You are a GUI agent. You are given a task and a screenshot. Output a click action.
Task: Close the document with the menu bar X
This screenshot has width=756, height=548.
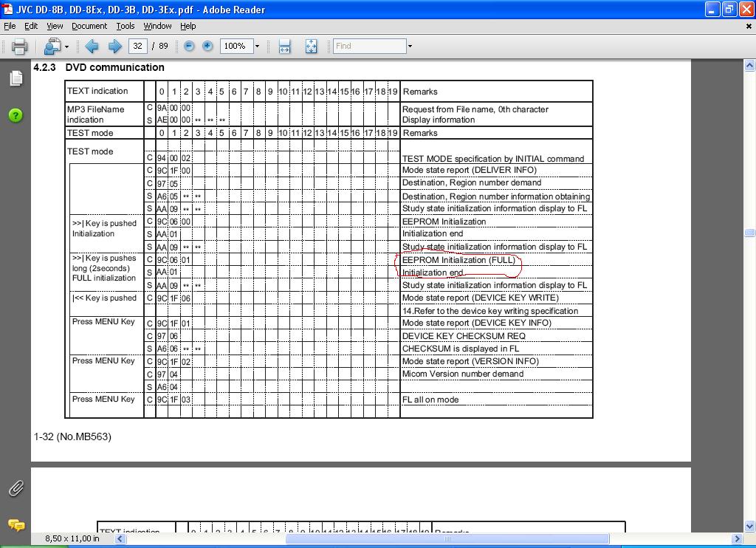point(749,26)
